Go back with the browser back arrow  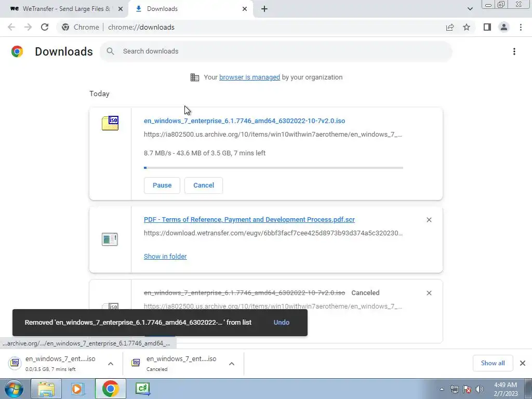coord(11,27)
